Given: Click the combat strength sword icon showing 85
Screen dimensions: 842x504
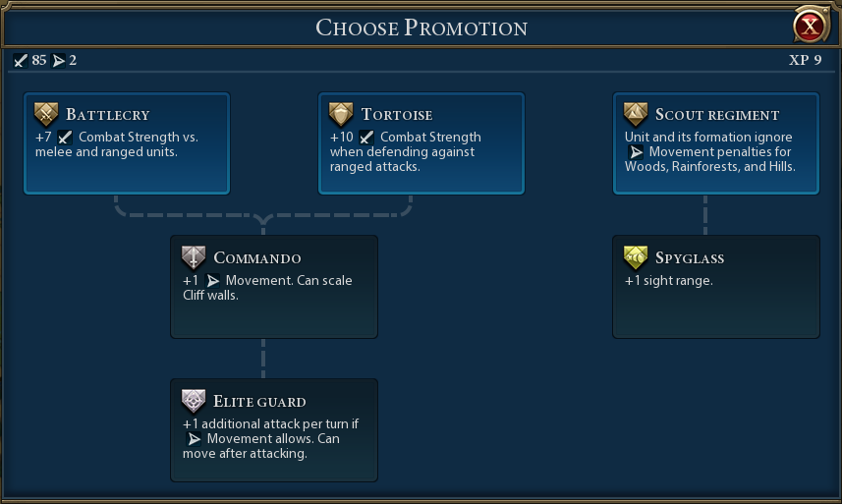Looking at the screenshot, I should [21, 61].
